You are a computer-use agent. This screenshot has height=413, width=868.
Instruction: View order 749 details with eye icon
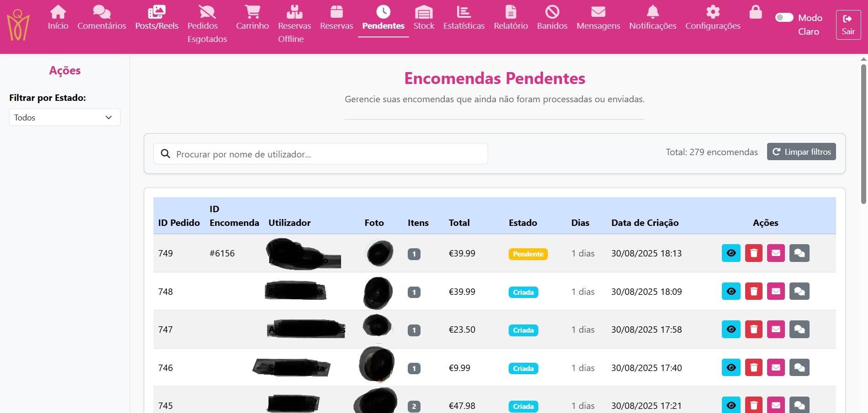[x=731, y=253]
